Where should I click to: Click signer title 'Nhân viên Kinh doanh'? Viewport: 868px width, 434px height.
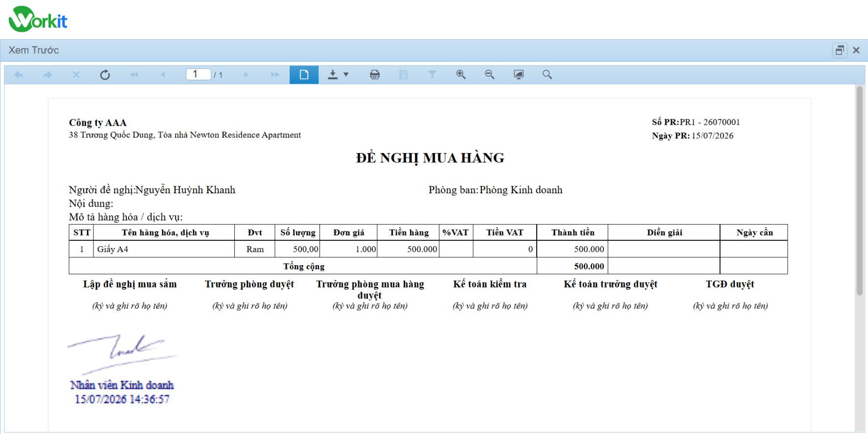coord(122,386)
